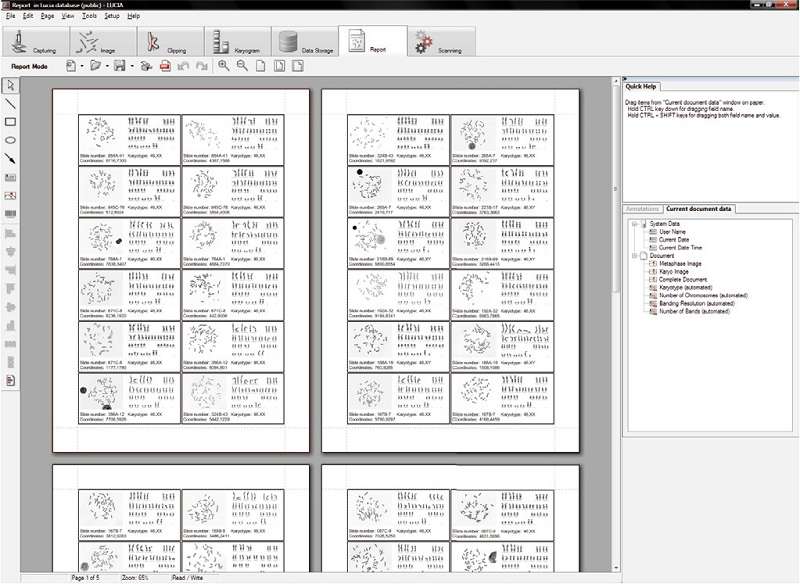
Task: Select Number of Chromosomes (automated) item
Action: point(703,295)
